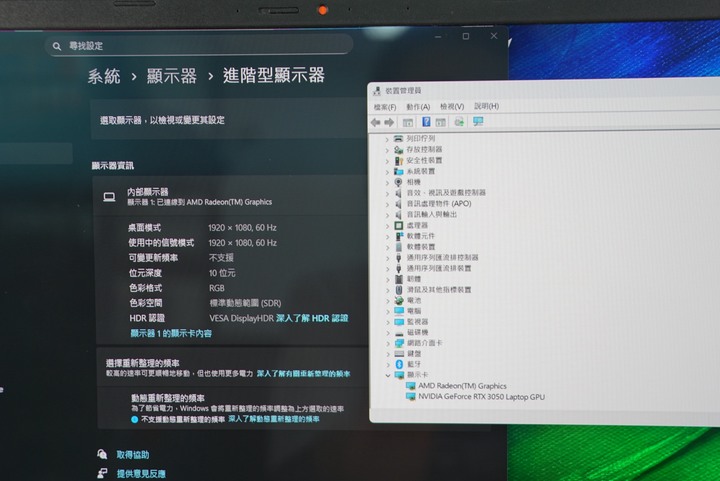Click the keyboard icon beside 鍵盤
Image resolution: width=720 pixels, height=481 pixels.
click(399, 354)
